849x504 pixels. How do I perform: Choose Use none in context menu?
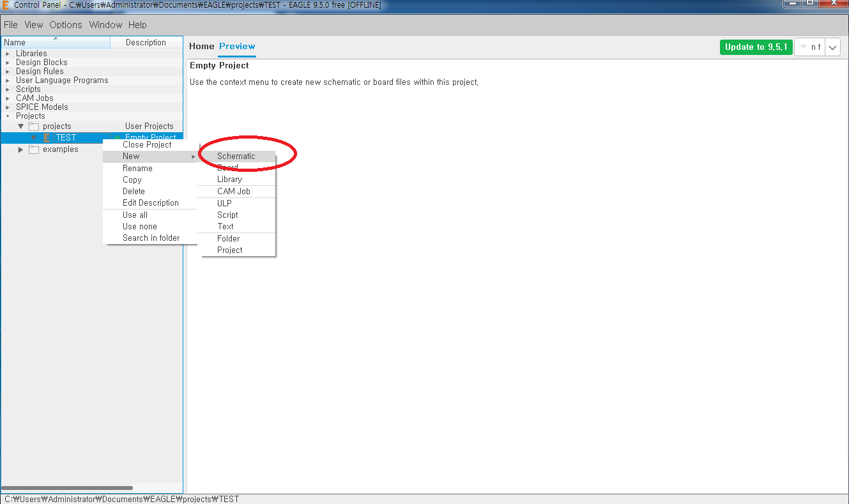(x=150, y=226)
